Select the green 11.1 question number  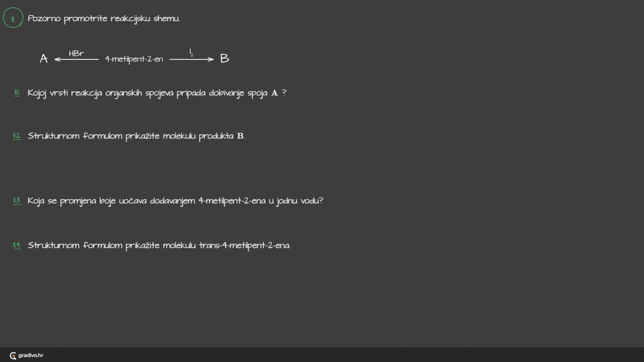[x=17, y=93]
